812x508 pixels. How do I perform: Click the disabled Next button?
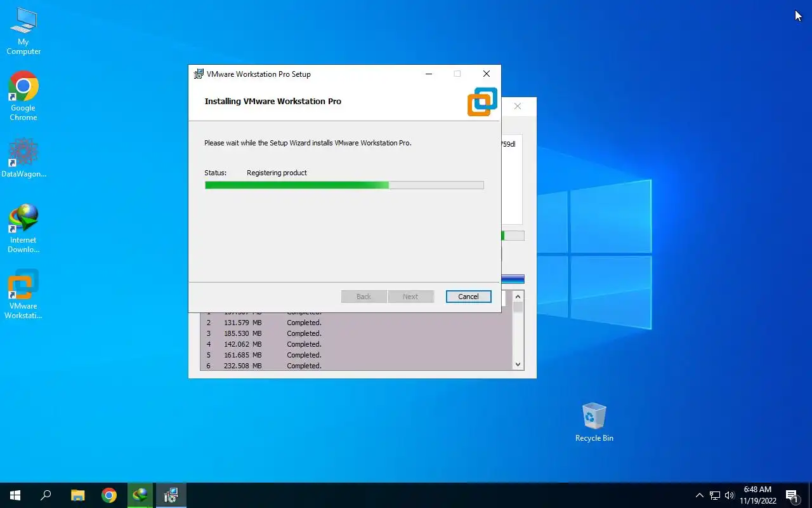(410, 297)
